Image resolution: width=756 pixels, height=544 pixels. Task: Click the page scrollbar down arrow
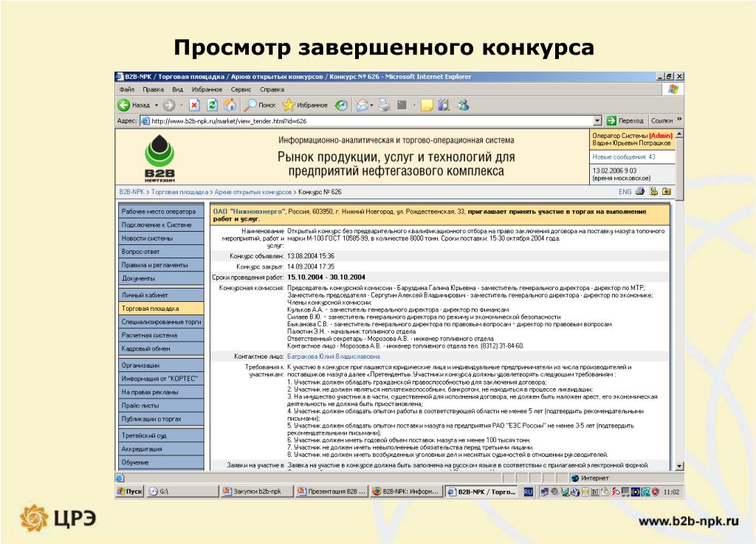click(x=680, y=466)
